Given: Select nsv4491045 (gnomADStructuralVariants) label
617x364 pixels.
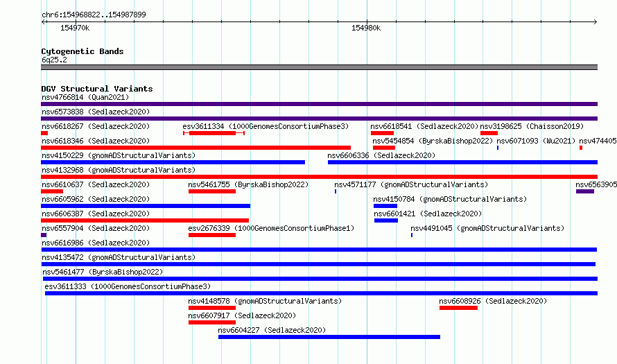Looking at the screenshot, I should tap(487, 228).
